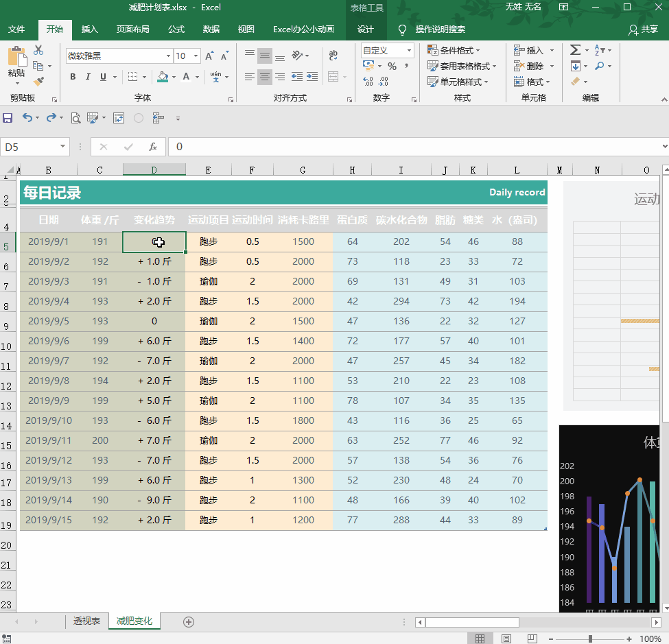Decrease decimal places

coord(383,81)
